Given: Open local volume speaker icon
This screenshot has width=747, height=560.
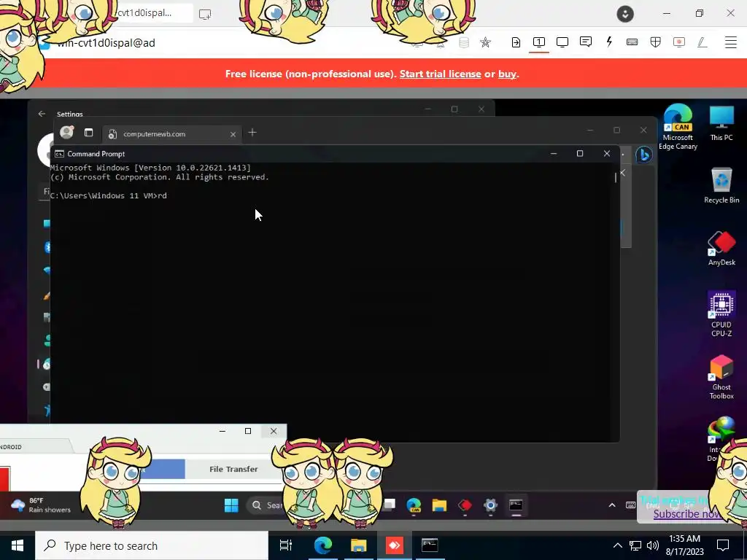Looking at the screenshot, I should click(653, 545).
